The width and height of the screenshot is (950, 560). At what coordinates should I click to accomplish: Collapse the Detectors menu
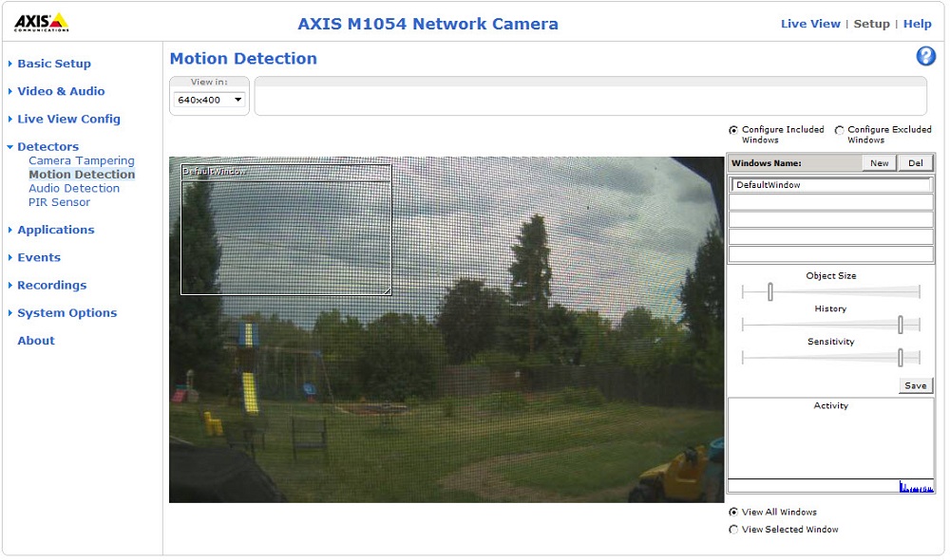click(47, 146)
